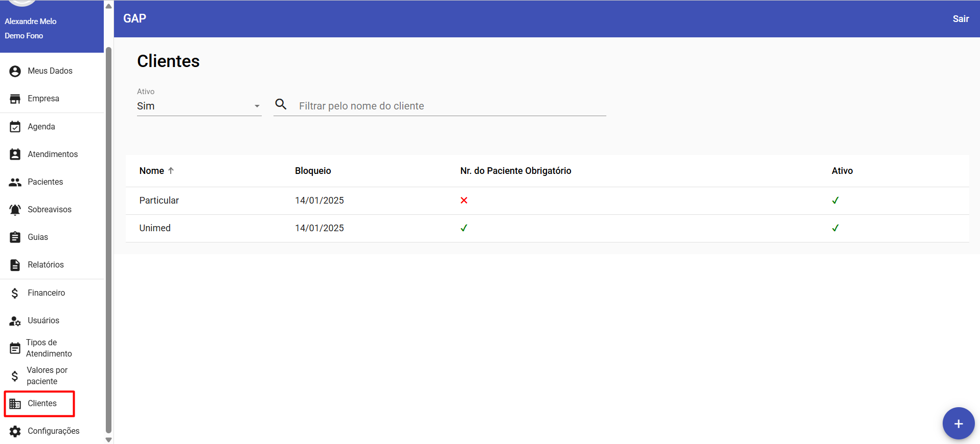Click the Empresa storefront icon
980x444 pixels.
[15, 99]
